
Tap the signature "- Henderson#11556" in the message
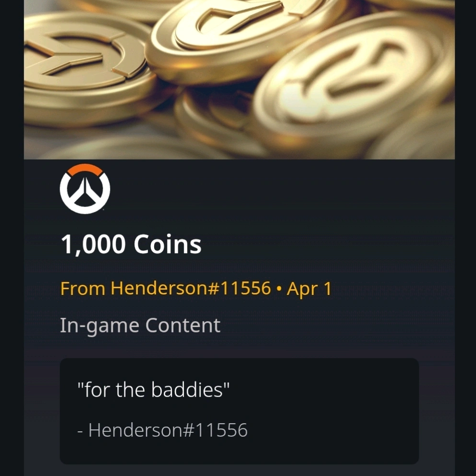(x=162, y=430)
